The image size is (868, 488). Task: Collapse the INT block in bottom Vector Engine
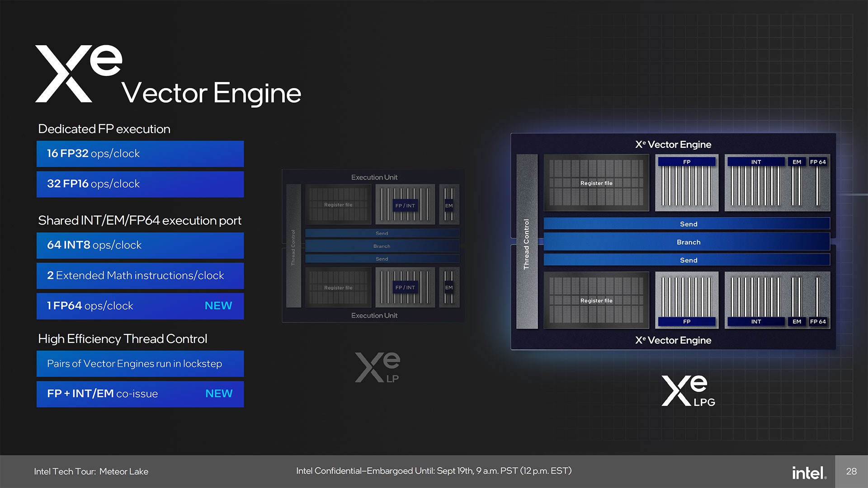[x=756, y=322]
